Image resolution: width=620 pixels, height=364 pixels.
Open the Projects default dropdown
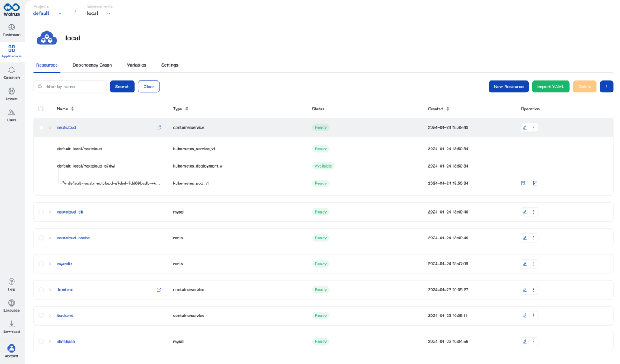click(x=48, y=13)
